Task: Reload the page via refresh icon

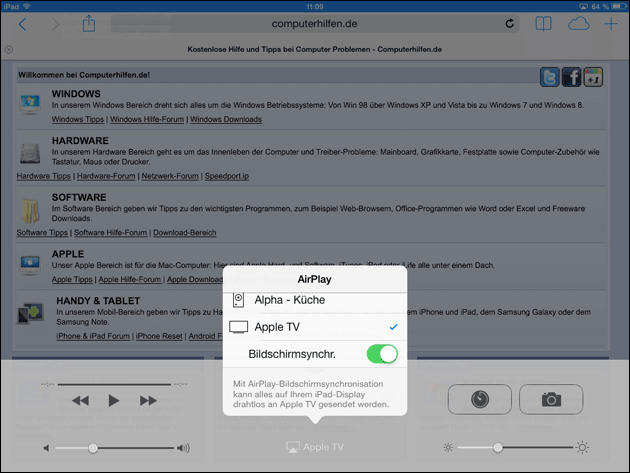Action: (x=509, y=24)
